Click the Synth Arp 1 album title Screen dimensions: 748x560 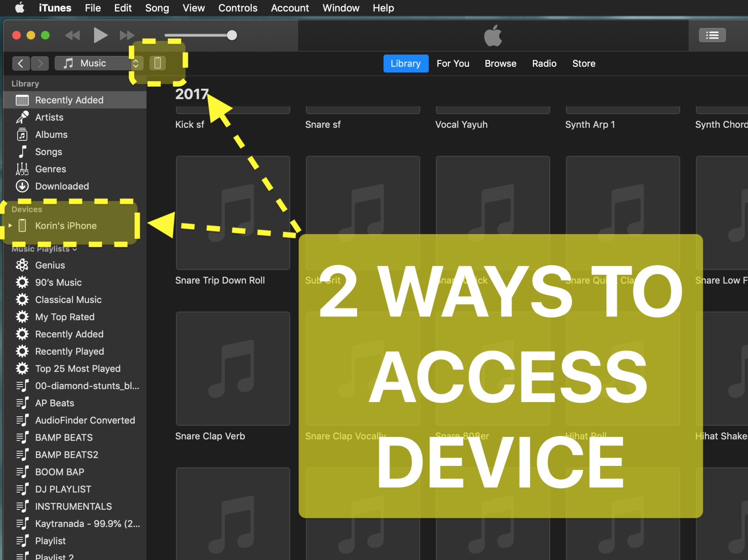click(590, 125)
